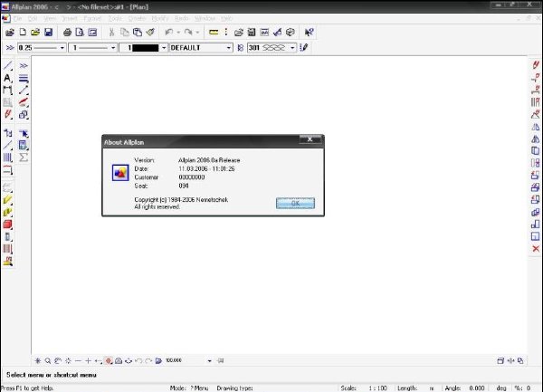Click the Print icon

click(67, 33)
